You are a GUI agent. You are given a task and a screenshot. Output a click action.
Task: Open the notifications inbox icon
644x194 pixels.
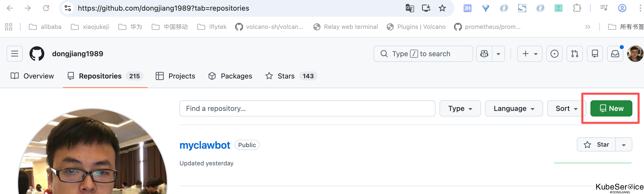click(x=615, y=54)
